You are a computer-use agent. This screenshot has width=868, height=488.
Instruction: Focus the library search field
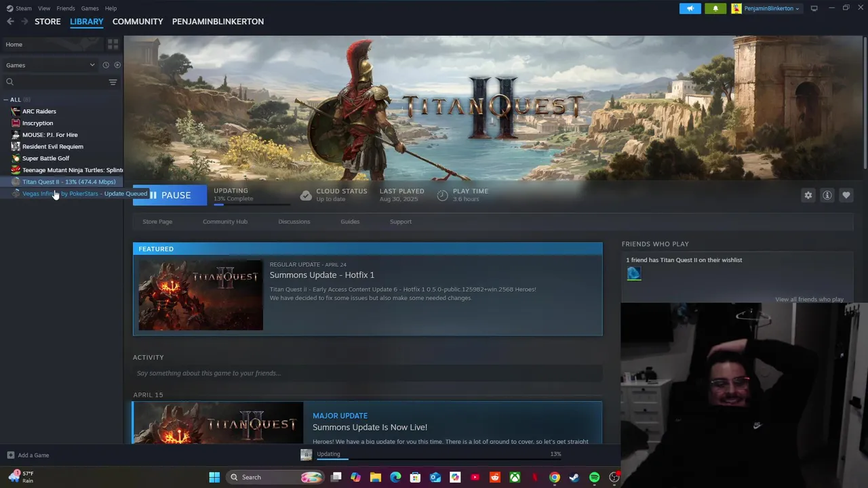pos(56,82)
